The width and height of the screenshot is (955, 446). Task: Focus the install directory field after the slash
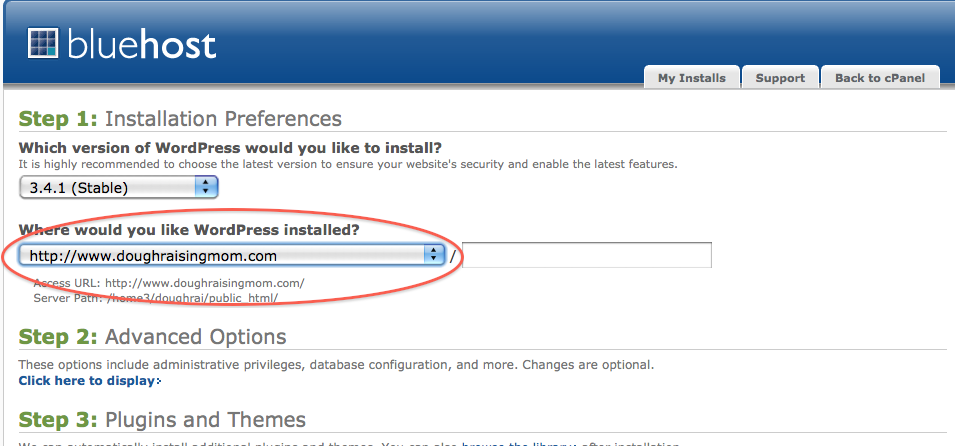(587, 255)
